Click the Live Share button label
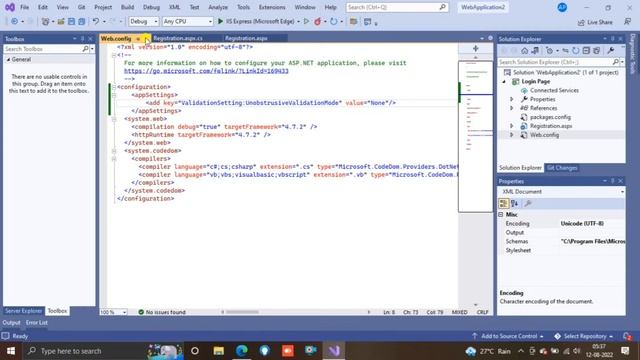 click(600, 22)
